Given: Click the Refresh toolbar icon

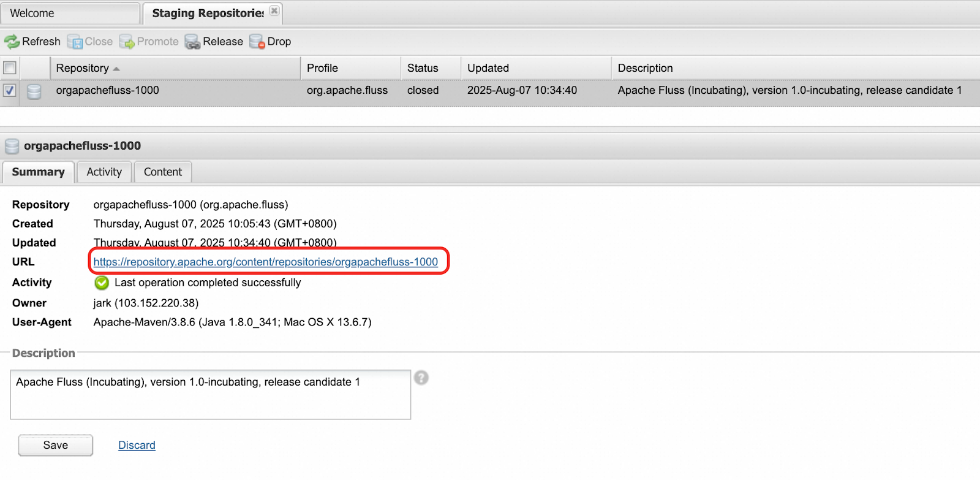Looking at the screenshot, I should pyautogui.click(x=12, y=42).
